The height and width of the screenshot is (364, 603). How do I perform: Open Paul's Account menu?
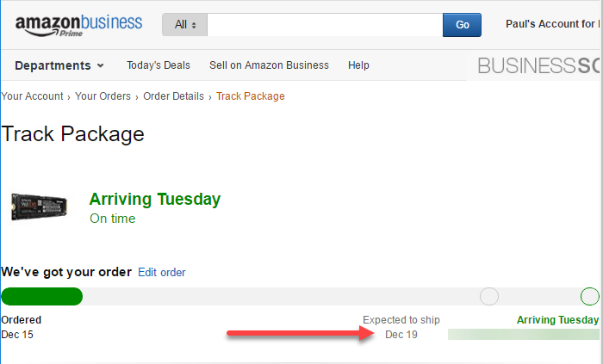(x=553, y=24)
